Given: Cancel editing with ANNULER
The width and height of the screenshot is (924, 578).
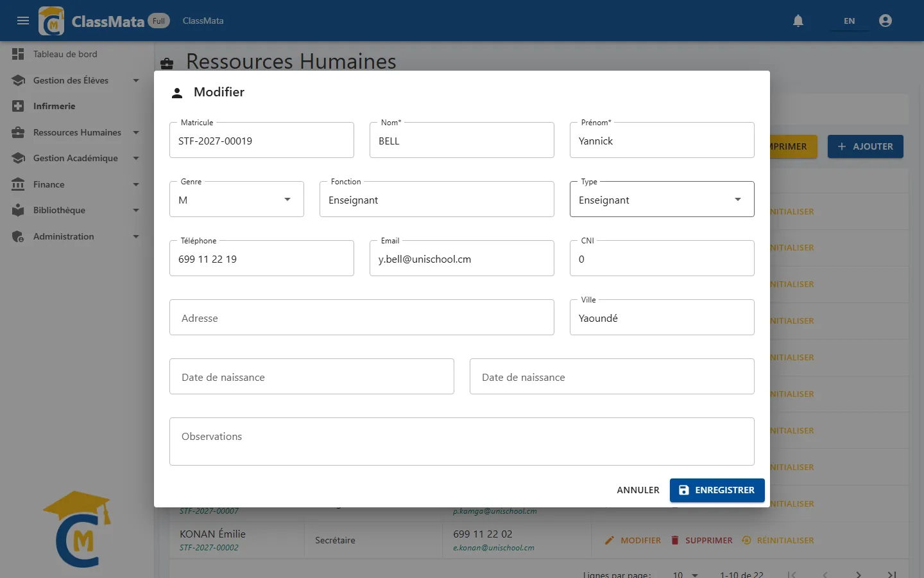Looking at the screenshot, I should coord(638,490).
